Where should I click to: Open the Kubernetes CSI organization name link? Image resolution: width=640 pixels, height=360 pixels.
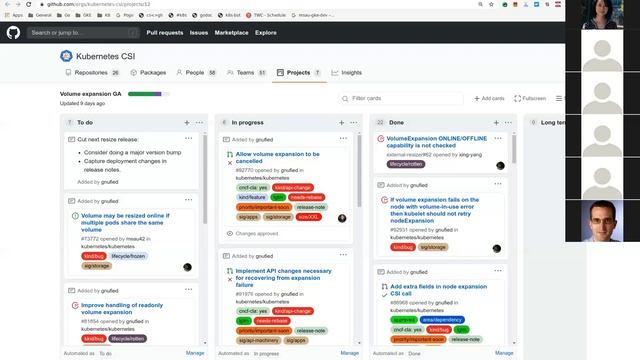pyautogui.click(x=105, y=56)
